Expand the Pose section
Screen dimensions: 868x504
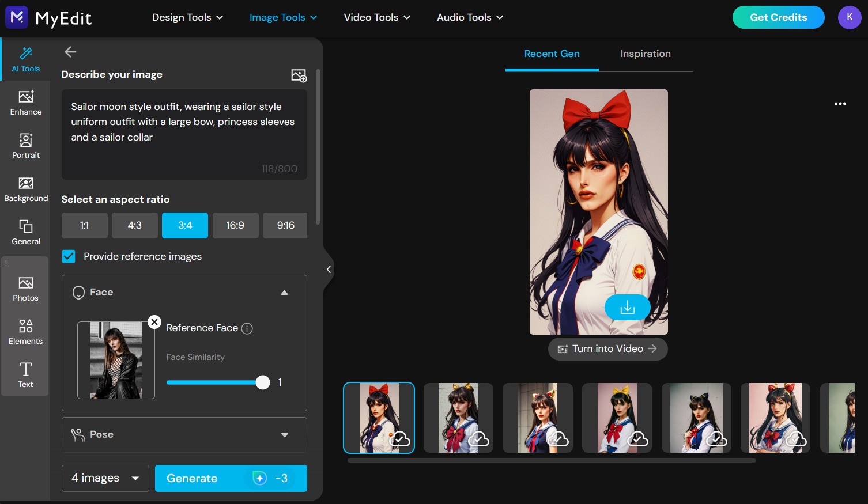(284, 435)
